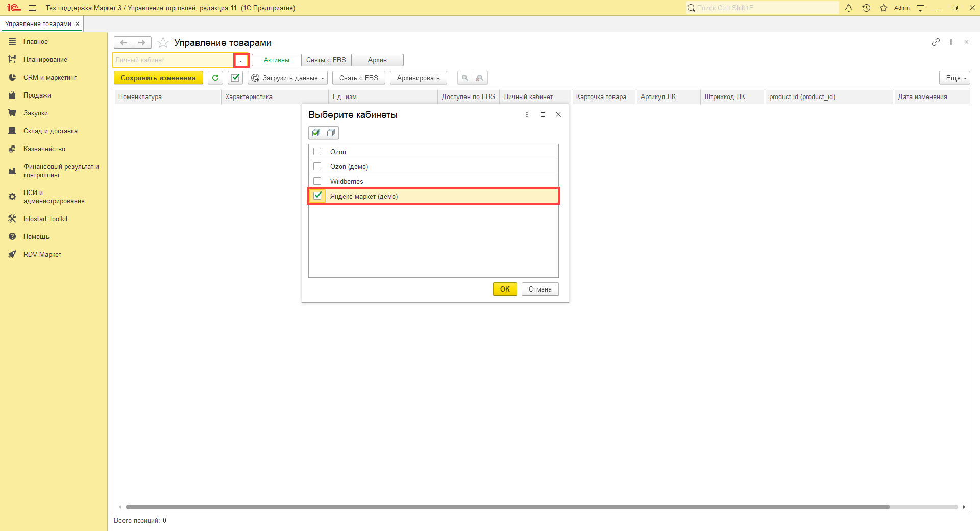980x531 pixels.
Task: Open cabinet selection ellipsis button
Action: tap(241, 60)
